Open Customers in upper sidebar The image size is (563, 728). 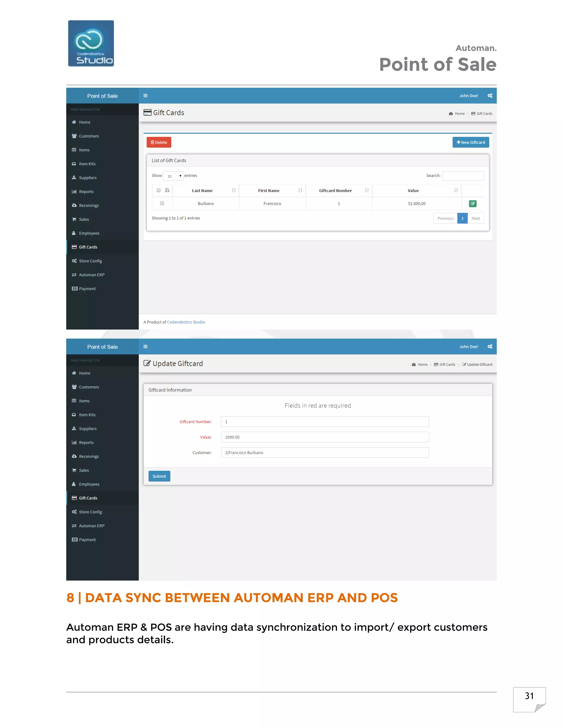point(102,136)
